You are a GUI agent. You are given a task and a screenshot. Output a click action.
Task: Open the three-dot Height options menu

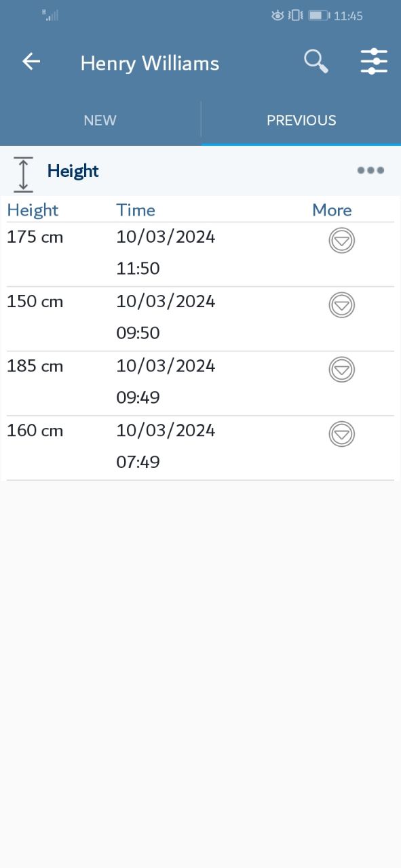coord(370,170)
